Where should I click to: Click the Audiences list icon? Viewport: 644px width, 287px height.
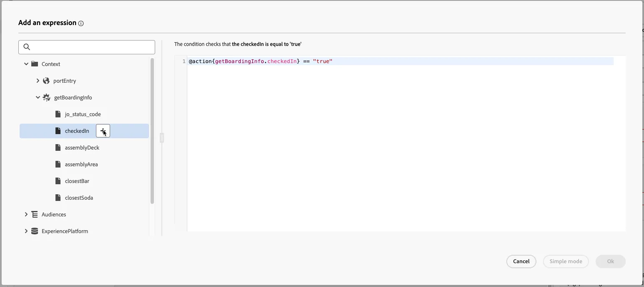(35, 214)
